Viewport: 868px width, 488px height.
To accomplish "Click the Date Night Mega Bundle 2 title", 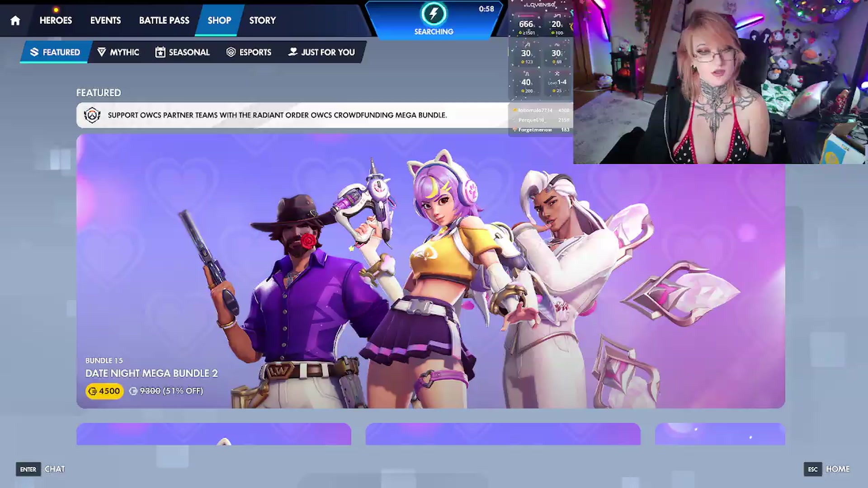I will click(x=151, y=373).
